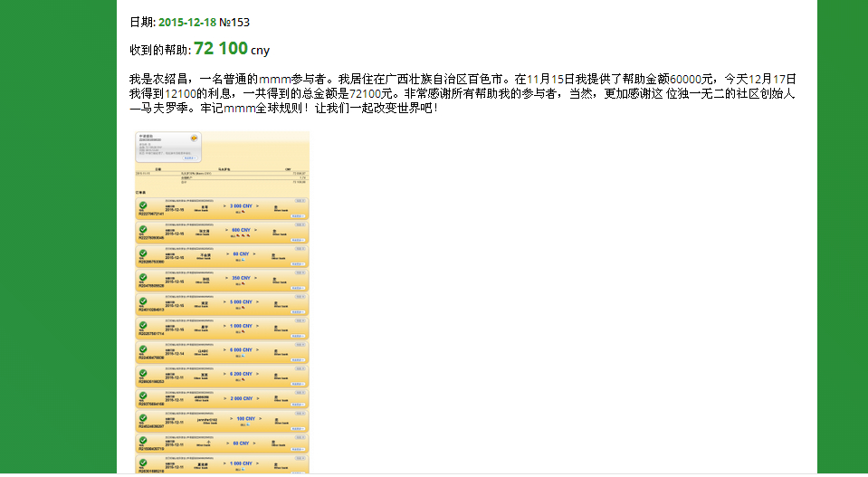Click the '收到的帮助:' label
This screenshot has width=868, height=477.
tap(160, 50)
